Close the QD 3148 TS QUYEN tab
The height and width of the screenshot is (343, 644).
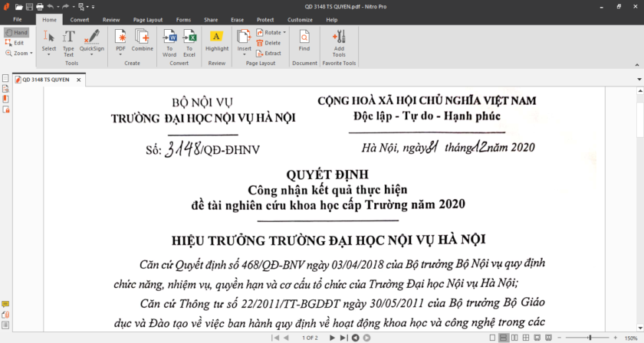pyautogui.click(x=78, y=80)
